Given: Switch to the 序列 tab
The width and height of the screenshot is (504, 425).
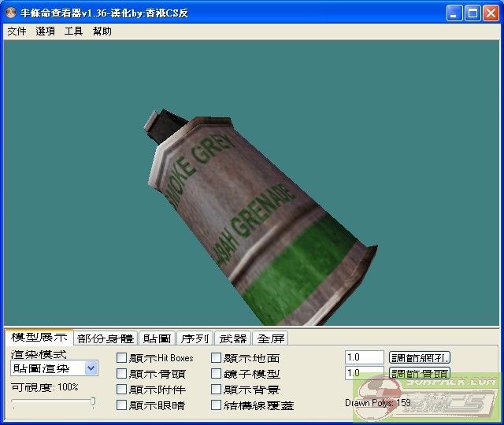Looking at the screenshot, I should (x=195, y=338).
